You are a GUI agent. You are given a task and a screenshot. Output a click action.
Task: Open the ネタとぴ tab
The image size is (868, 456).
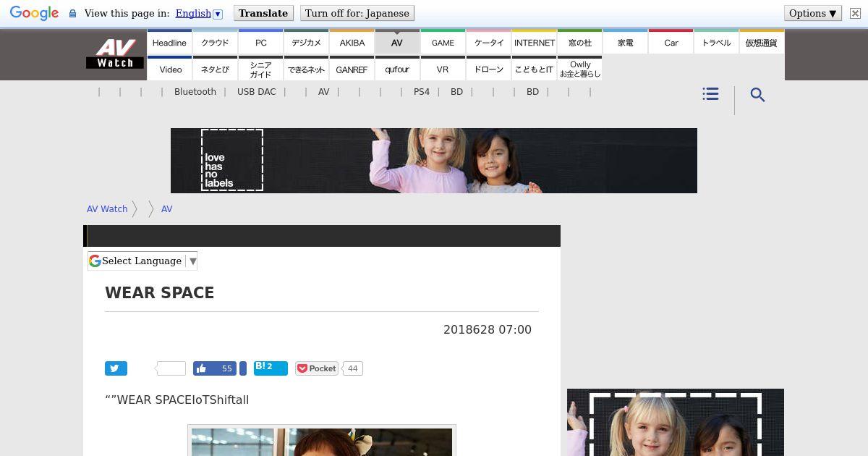(x=215, y=69)
